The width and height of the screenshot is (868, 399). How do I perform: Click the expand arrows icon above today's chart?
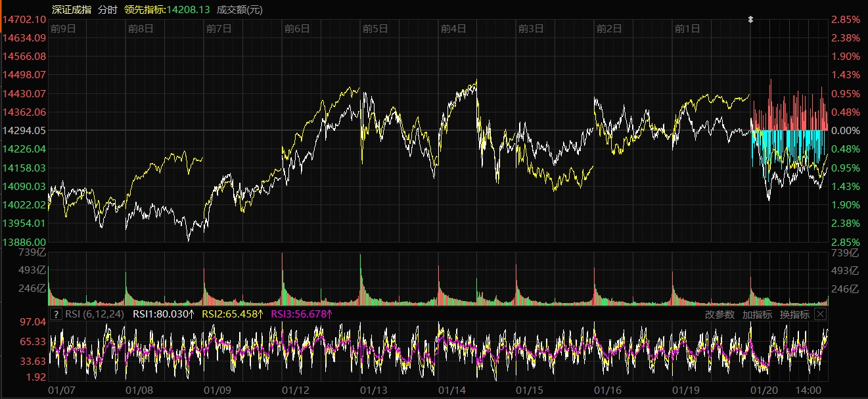[750, 20]
